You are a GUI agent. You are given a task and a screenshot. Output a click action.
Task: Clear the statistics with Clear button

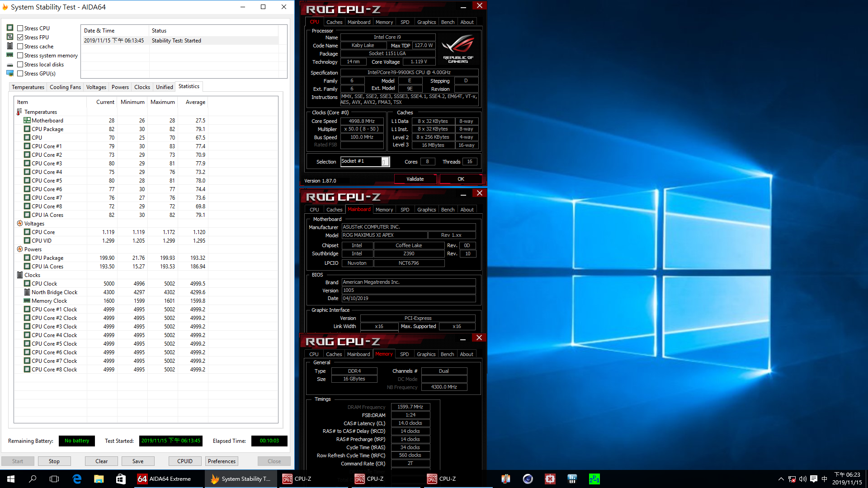coord(102,461)
